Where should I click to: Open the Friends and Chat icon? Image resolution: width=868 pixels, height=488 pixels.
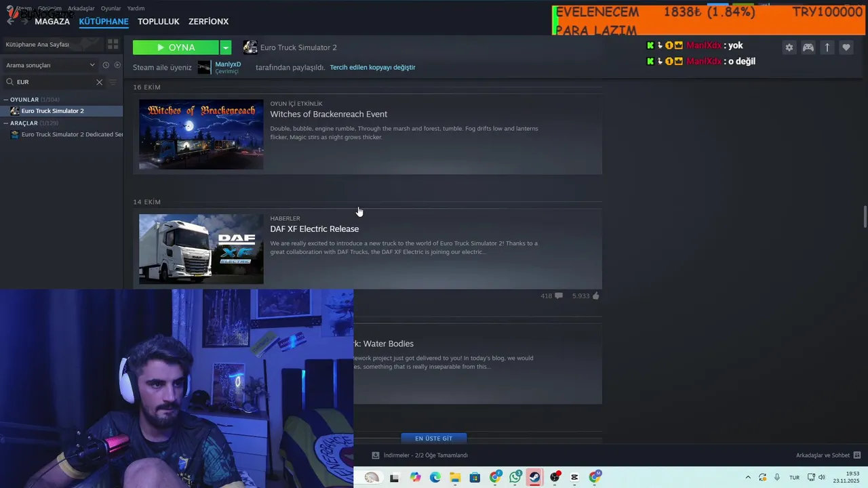[x=857, y=455]
